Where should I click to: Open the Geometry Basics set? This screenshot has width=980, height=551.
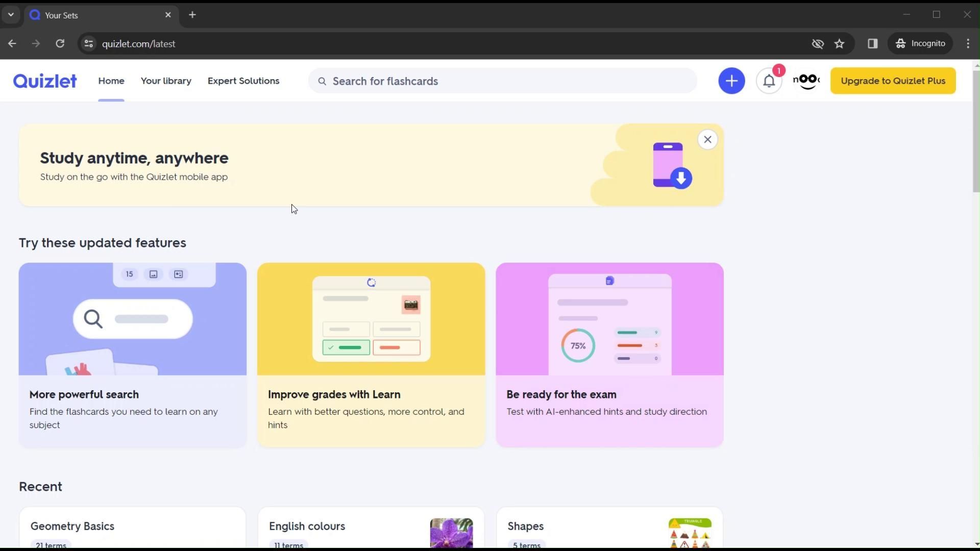72,526
